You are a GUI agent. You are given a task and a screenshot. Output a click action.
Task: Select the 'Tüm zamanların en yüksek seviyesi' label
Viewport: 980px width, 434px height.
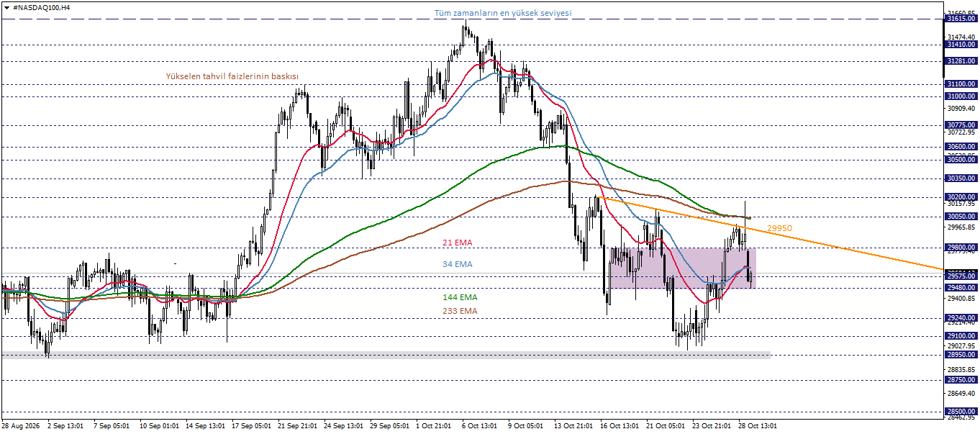tap(502, 13)
